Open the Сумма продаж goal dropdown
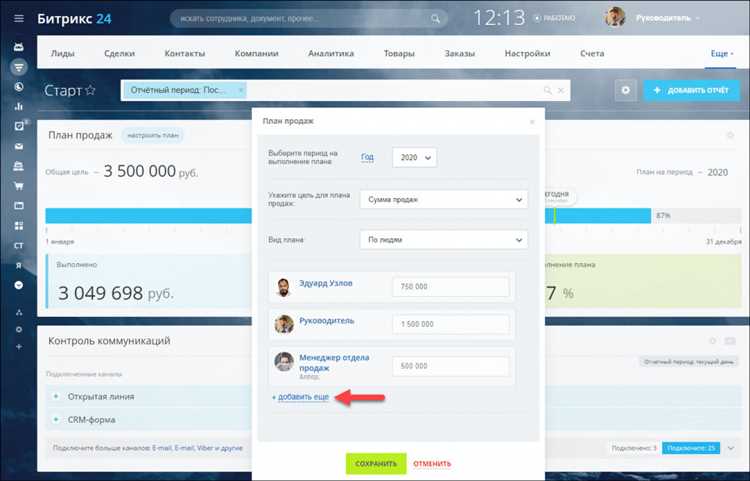 click(443, 199)
